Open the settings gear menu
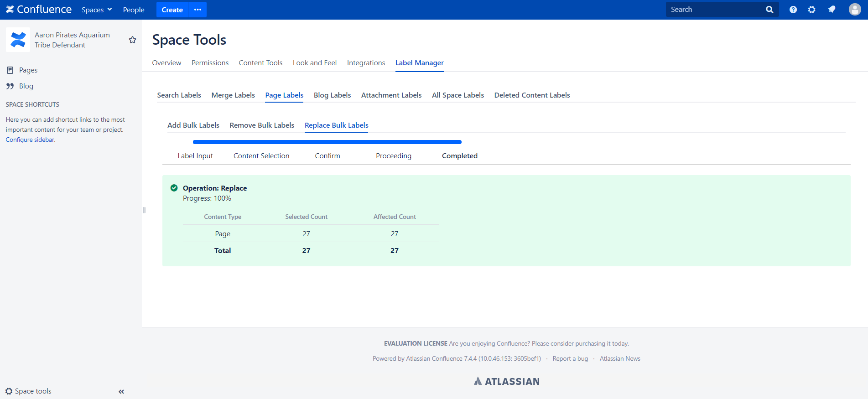The image size is (868, 399). click(812, 10)
